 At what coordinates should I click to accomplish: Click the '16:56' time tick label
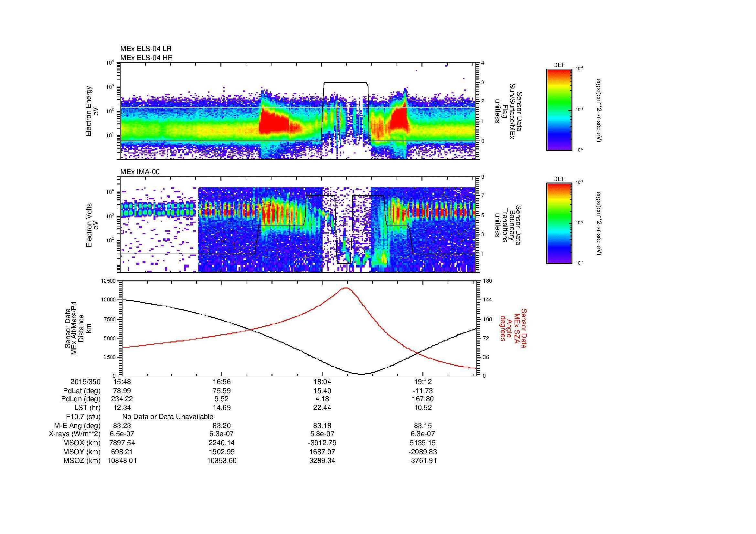coord(222,382)
